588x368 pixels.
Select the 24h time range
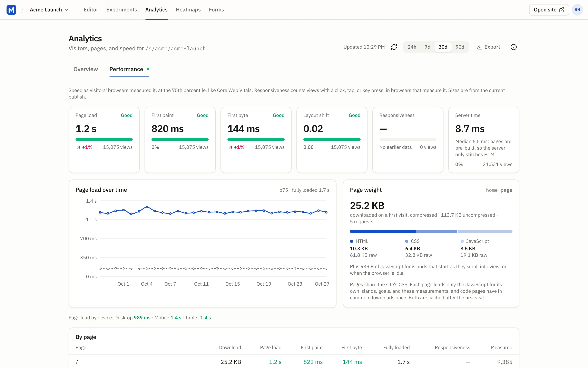(412, 47)
